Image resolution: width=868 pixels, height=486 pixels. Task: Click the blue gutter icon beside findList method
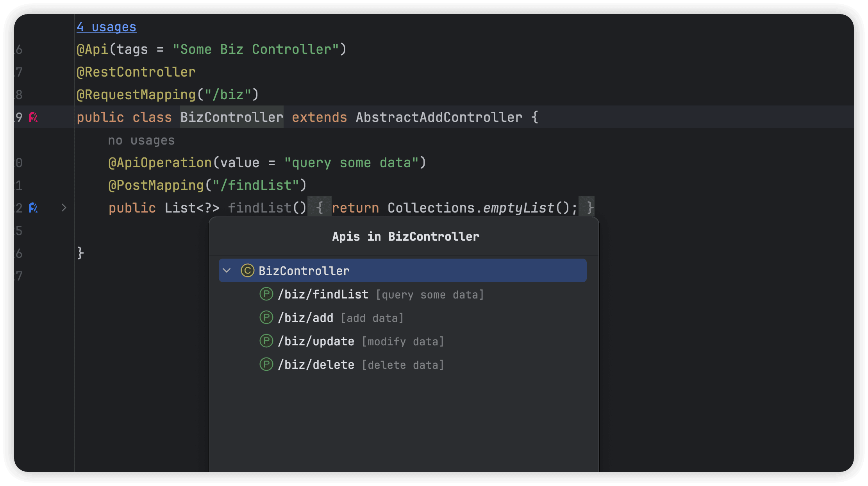(33, 208)
